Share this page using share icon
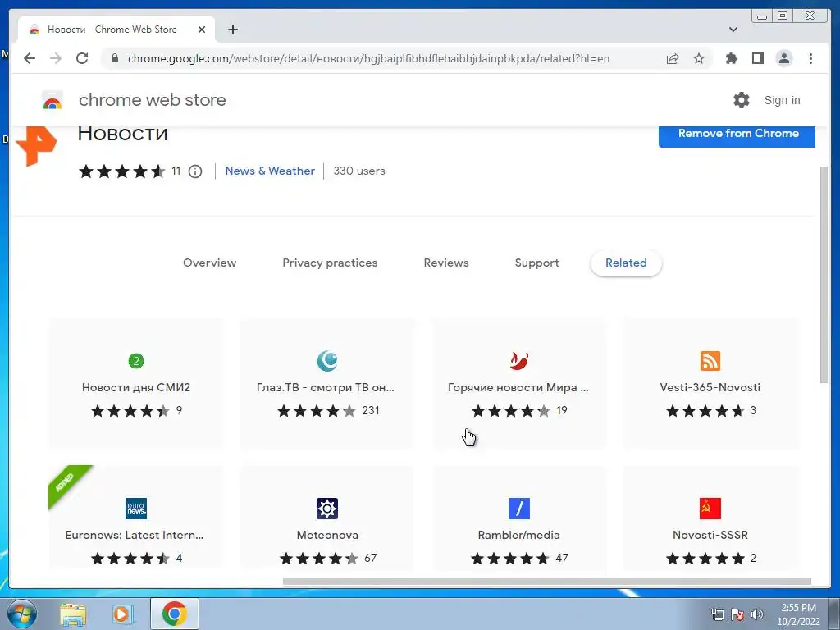840x630 pixels. click(x=673, y=58)
